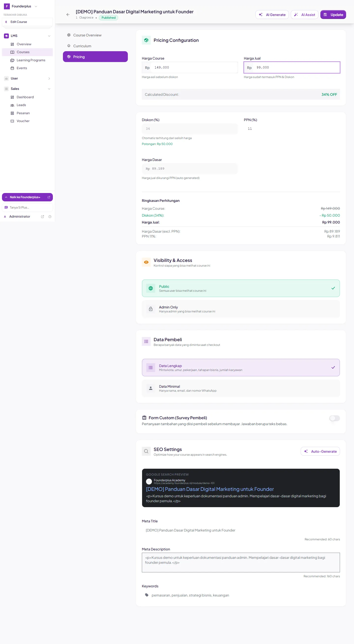Click the Published status badge
The image size is (354, 644).
click(108, 17)
